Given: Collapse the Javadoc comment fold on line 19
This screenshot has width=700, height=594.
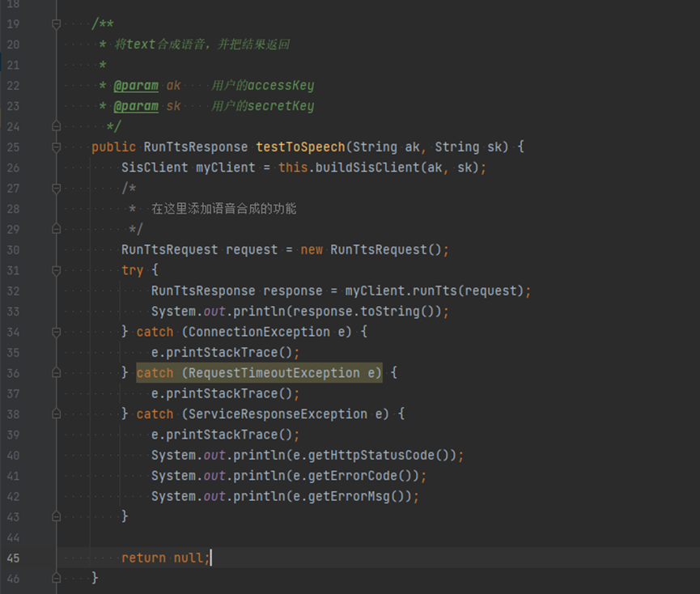Looking at the screenshot, I should (x=57, y=24).
